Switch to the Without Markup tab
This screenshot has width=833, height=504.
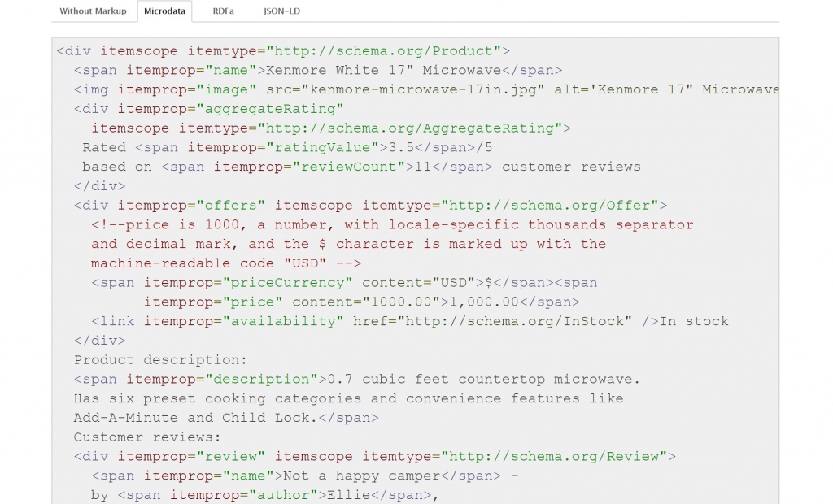[x=94, y=11]
